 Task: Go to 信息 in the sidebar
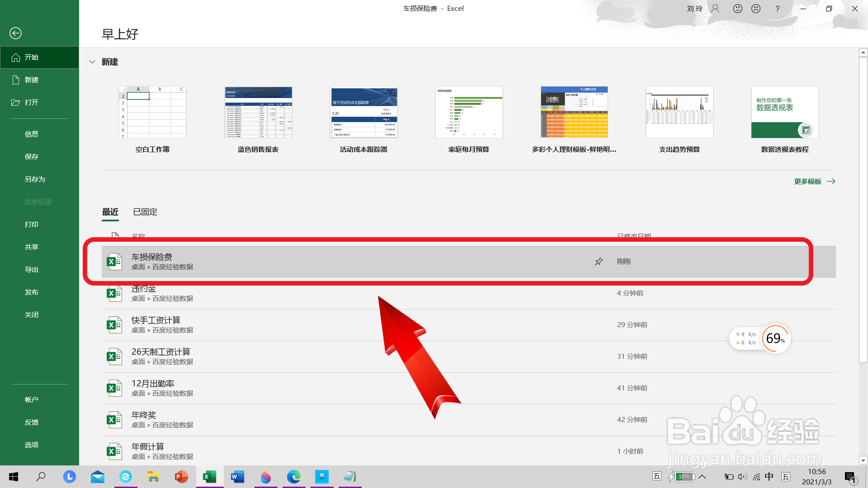(39, 134)
